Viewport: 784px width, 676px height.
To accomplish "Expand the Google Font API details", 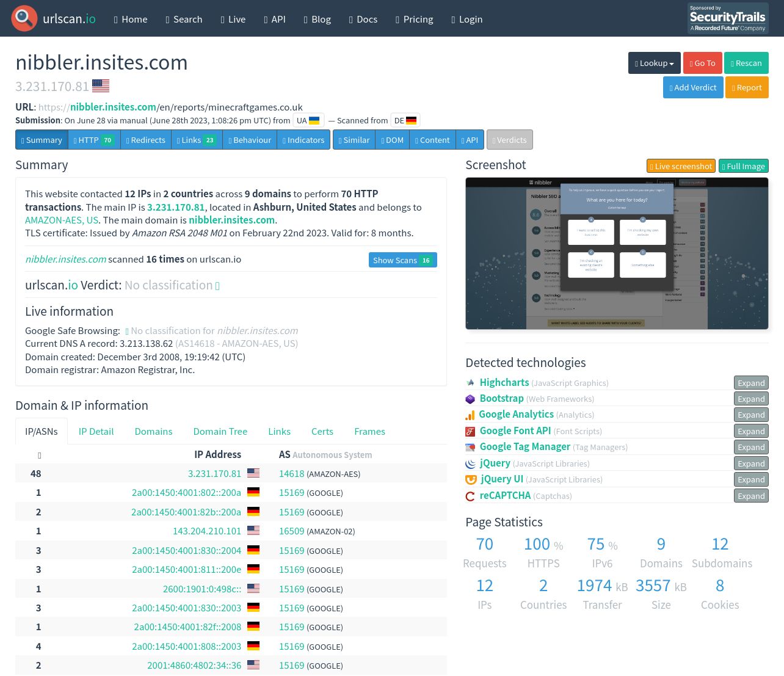I will click(751, 431).
